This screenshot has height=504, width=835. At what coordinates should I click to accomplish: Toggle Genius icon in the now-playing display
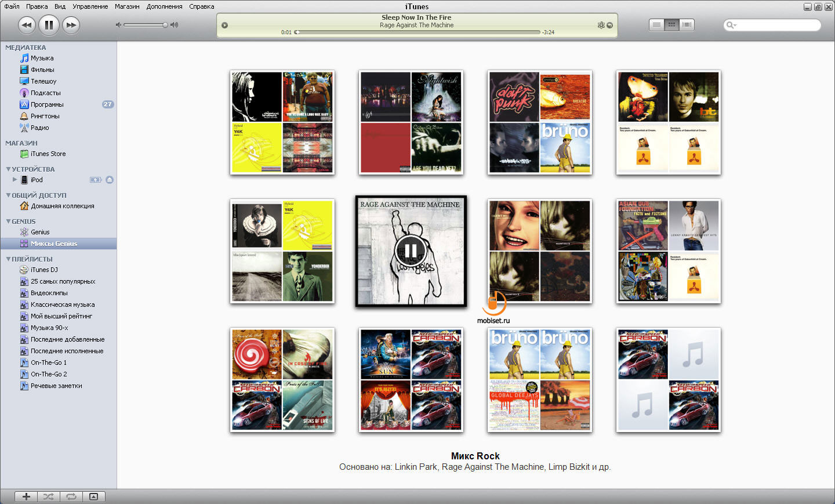(x=601, y=25)
